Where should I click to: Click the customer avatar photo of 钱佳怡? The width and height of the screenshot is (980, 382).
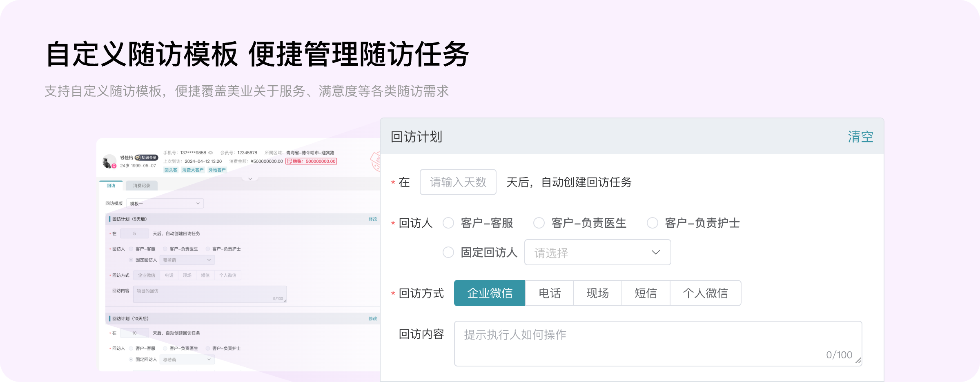click(109, 161)
